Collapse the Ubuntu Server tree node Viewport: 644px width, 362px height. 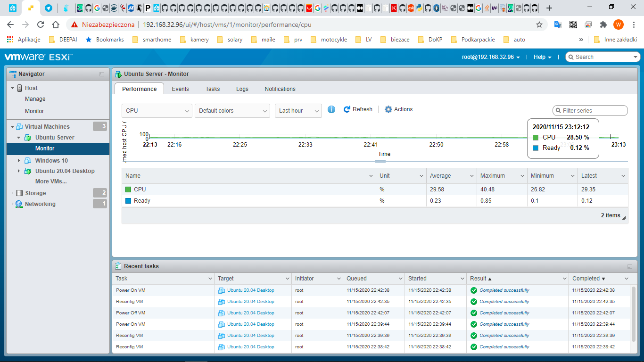19,138
